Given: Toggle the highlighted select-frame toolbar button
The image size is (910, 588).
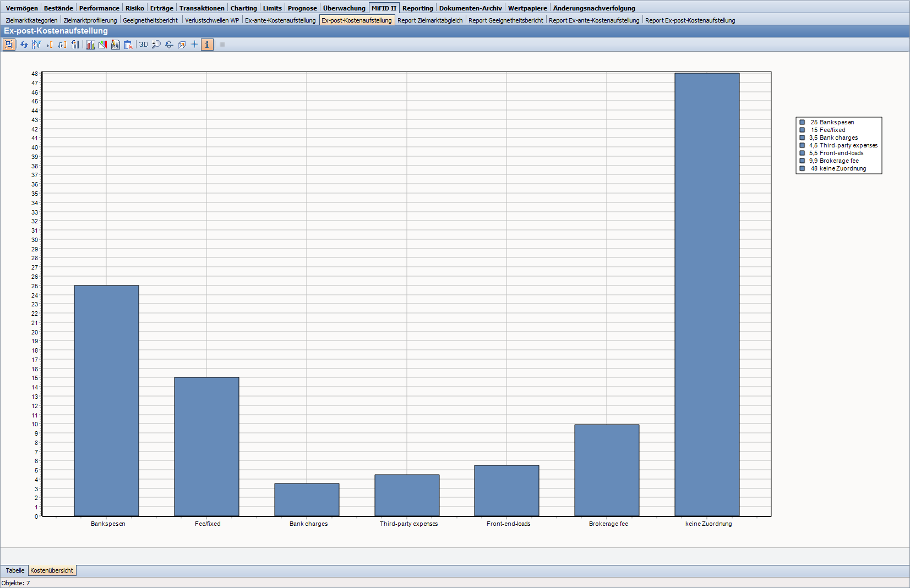Looking at the screenshot, I should (x=9, y=45).
